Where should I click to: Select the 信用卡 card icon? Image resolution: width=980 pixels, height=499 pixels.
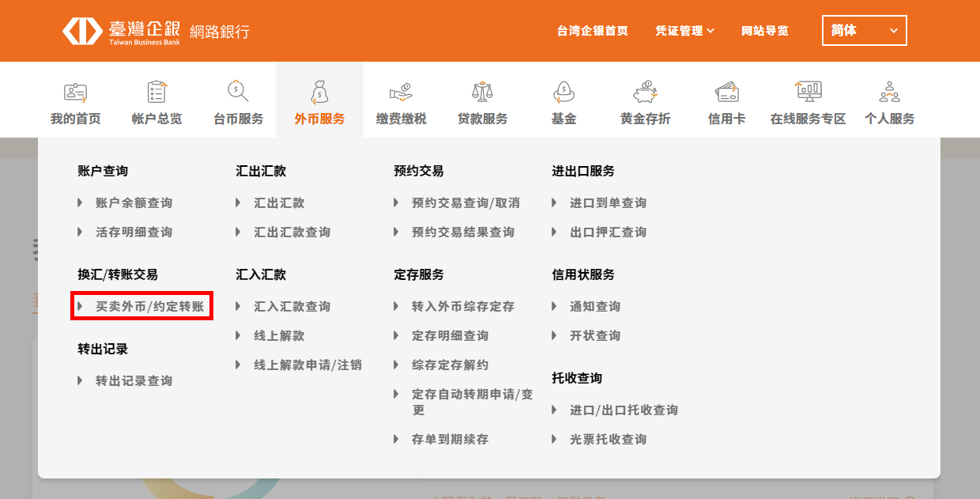point(726,93)
